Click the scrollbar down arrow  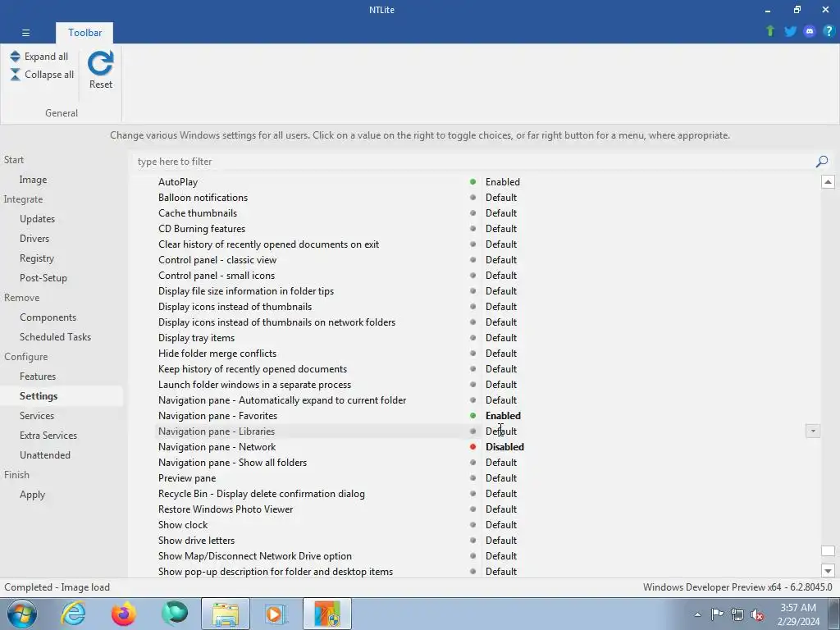pyautogui.click(x=828, y=571)
